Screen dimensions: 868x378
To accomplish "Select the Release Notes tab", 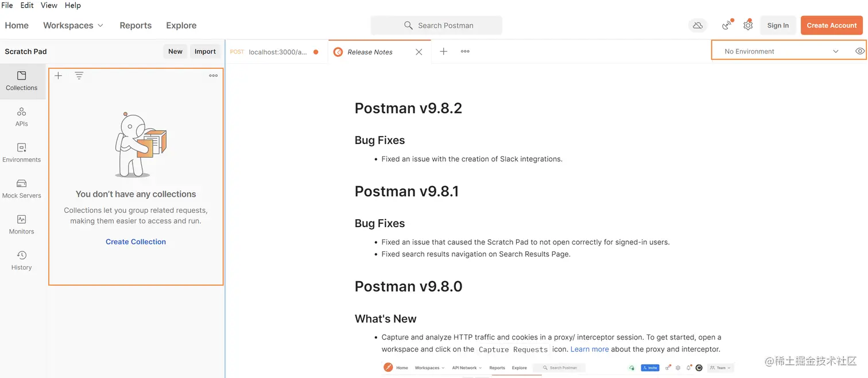I will click(x=379, y=52).
